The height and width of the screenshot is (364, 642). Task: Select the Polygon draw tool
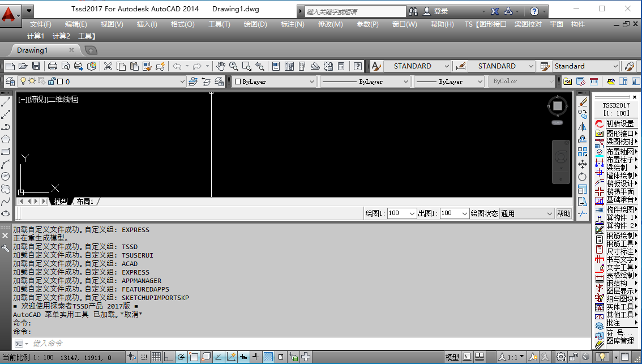[x=6, y=139]
